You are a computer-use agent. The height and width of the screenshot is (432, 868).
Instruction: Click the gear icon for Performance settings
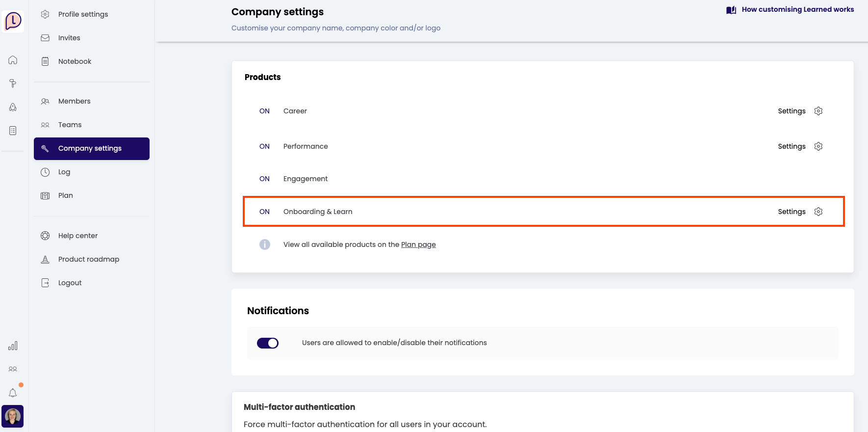(818, 146)
